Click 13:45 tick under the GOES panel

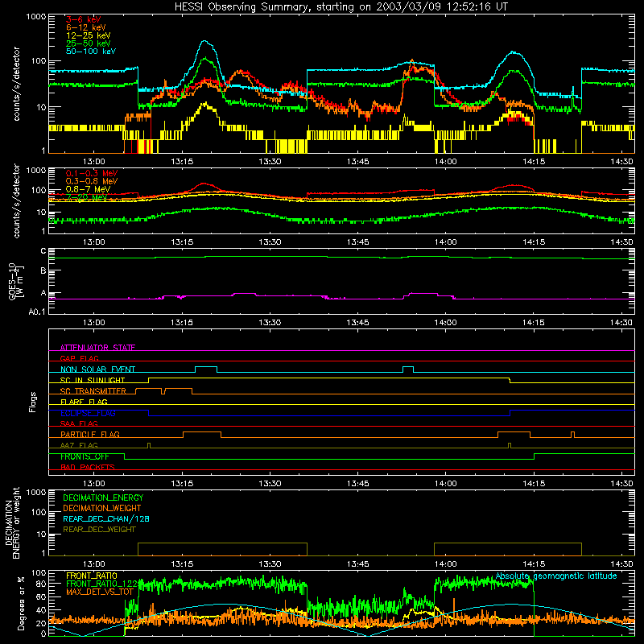pyautogui.click(x=357, y=323)
